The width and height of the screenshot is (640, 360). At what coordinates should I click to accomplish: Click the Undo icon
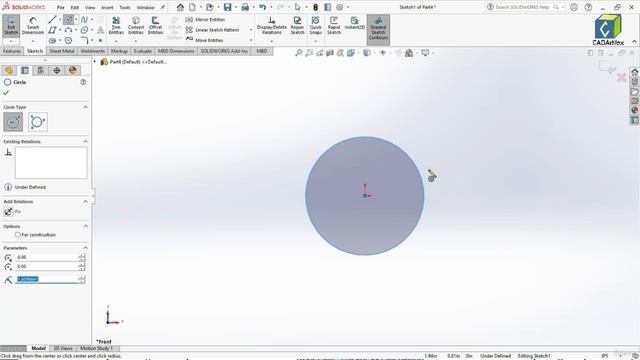pos(262,7)
